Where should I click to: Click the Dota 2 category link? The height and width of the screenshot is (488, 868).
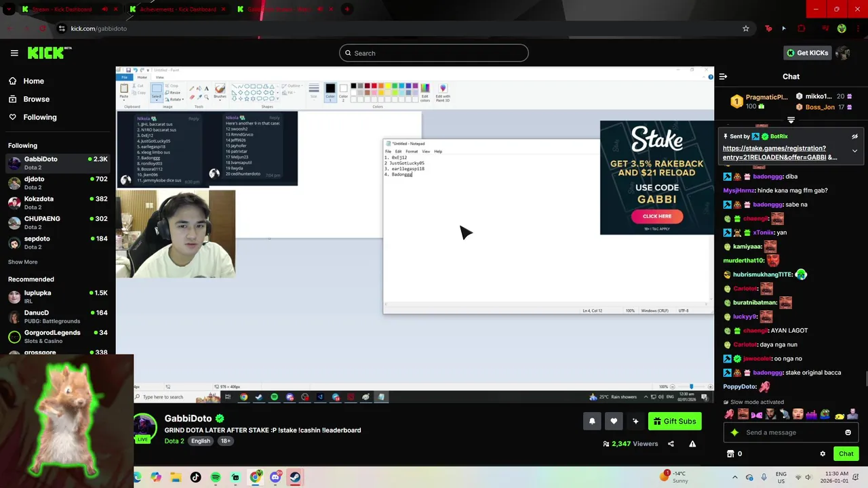pos(174,441)
